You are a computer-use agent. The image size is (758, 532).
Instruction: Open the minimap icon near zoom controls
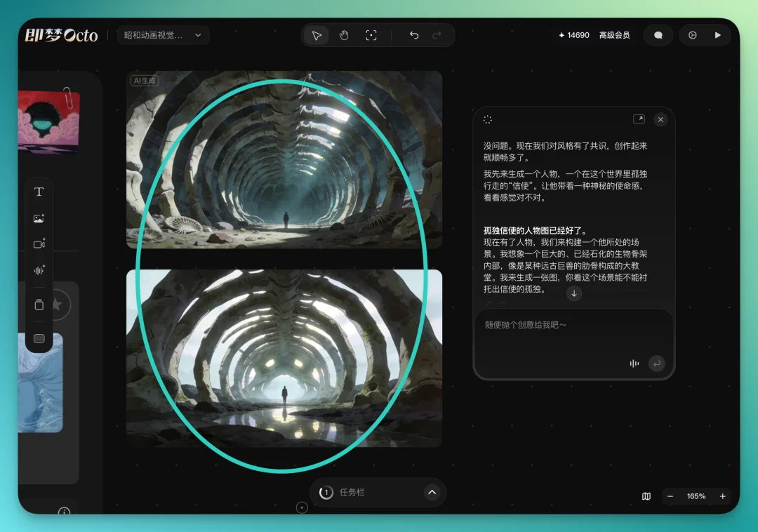pos(646,496)
